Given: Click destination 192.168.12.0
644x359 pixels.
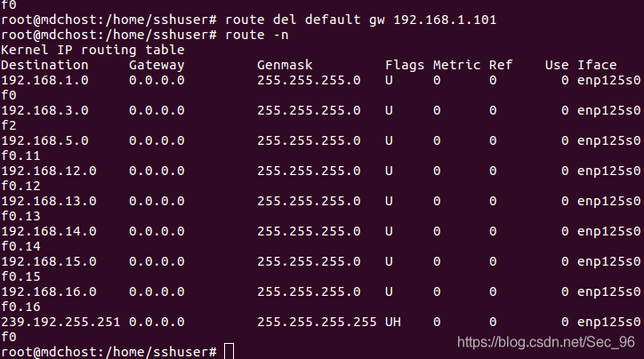Looking at the screenshot, I should click(x=48, y=171).
